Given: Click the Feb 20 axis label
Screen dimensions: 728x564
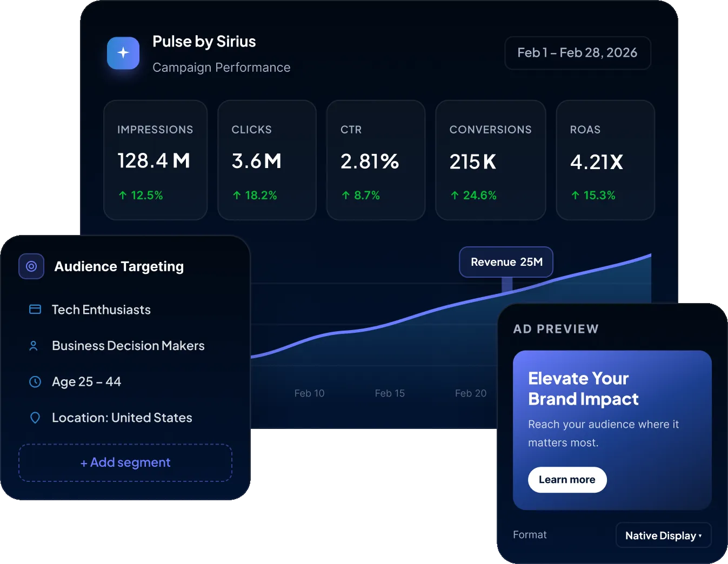Looking at the screenshot, I should (471, 393).
